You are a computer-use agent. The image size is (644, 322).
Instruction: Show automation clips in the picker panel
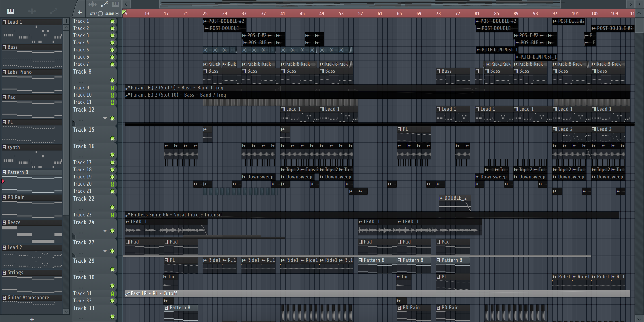(x=53, y=11)
